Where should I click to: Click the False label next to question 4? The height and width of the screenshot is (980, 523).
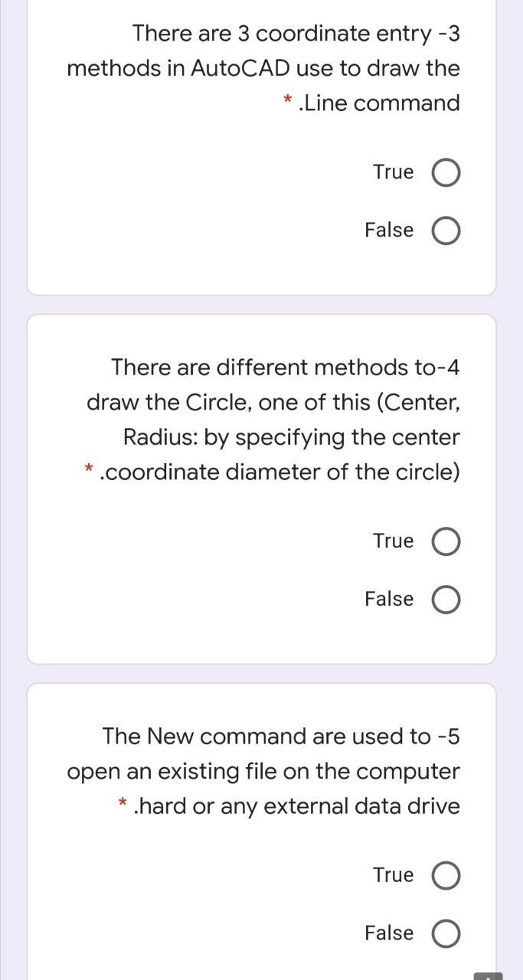pyautogui.click(x=387, y=599)
